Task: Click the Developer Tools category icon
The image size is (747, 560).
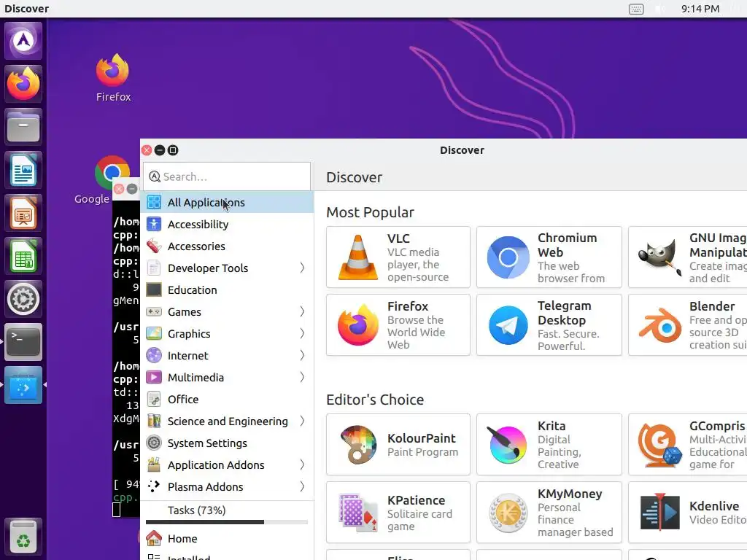Action: [x=154, y=268]
